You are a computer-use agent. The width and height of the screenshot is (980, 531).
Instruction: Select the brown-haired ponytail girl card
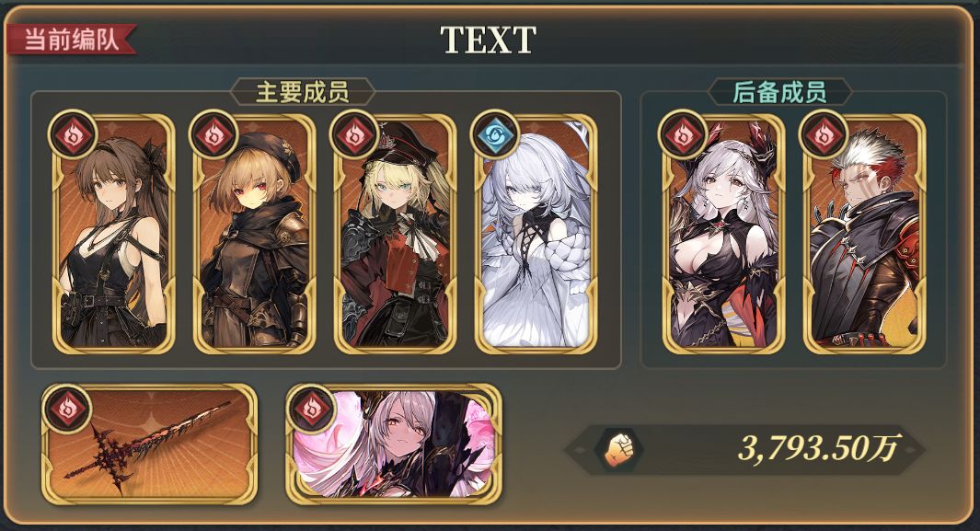[114, 235]
